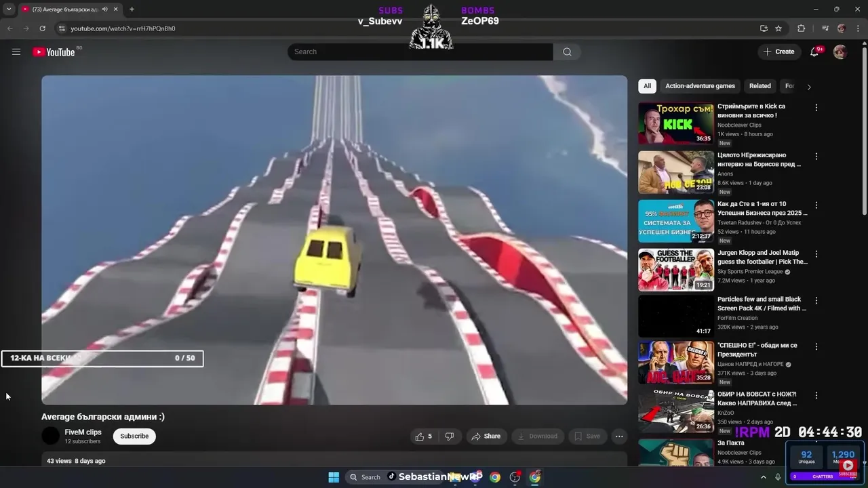Bookmark this page with the star icon
The width and height of the screenshot is (868, 488).
pos(778,28)
